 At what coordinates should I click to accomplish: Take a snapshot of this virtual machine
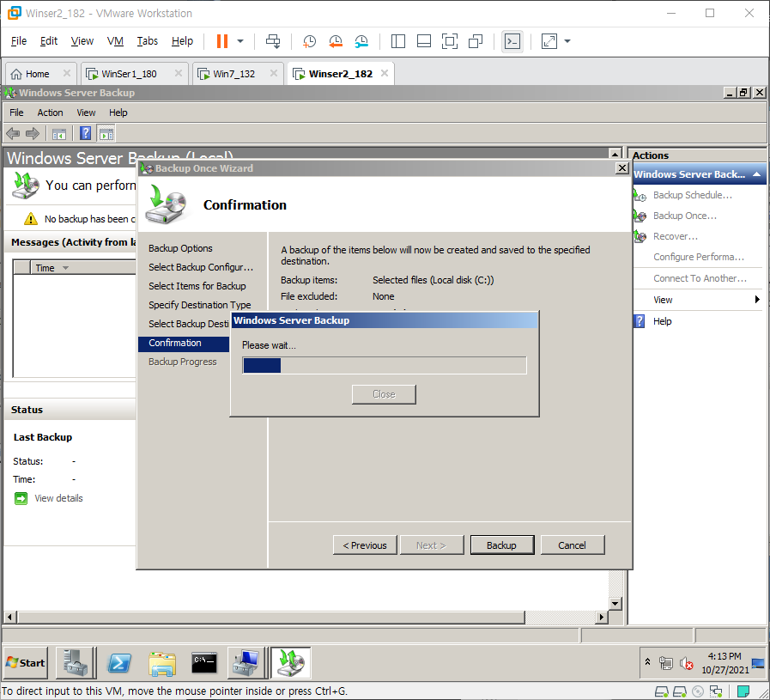[309, 41]
